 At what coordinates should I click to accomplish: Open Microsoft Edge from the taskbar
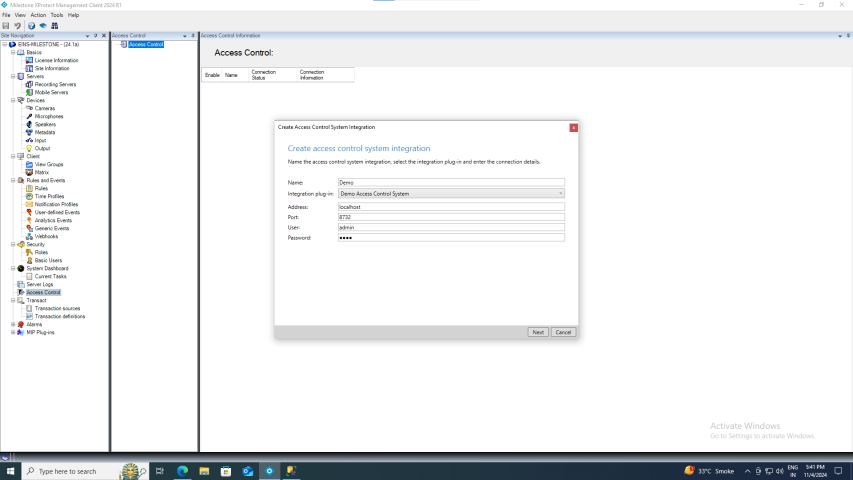coord(182,470)
